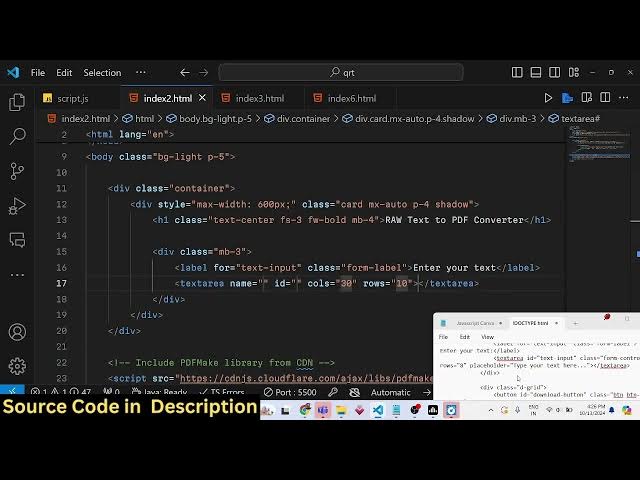
Task: Open the Search view in activity bar
Action: [17, 136]
